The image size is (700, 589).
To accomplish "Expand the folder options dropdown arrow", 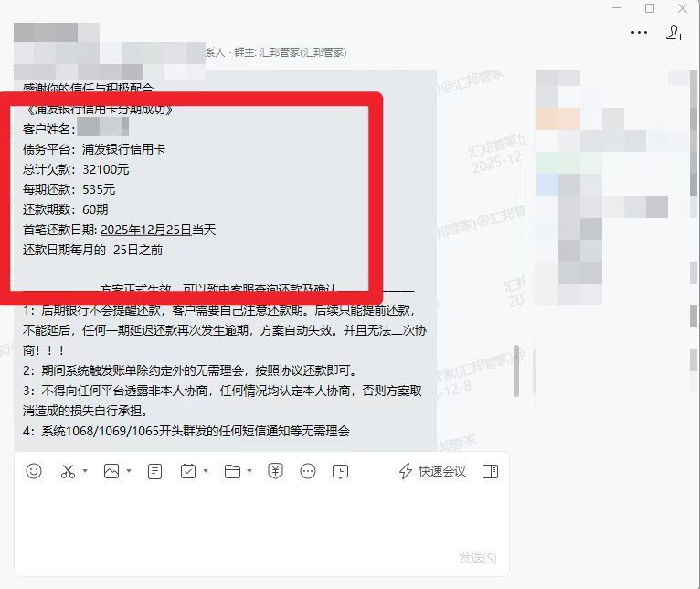I will [x=249, y=471].
